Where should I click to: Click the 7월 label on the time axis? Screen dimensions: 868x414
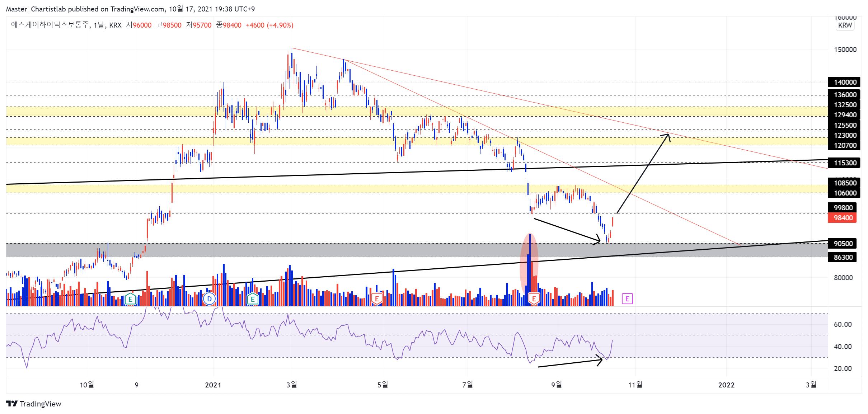coord(468,385)
